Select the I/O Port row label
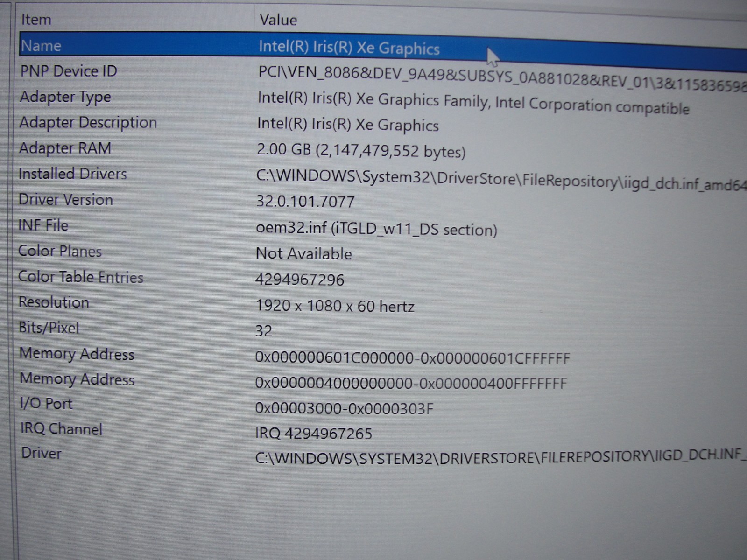Viewport: 747px width, 560px height. [x=46, y=403]
